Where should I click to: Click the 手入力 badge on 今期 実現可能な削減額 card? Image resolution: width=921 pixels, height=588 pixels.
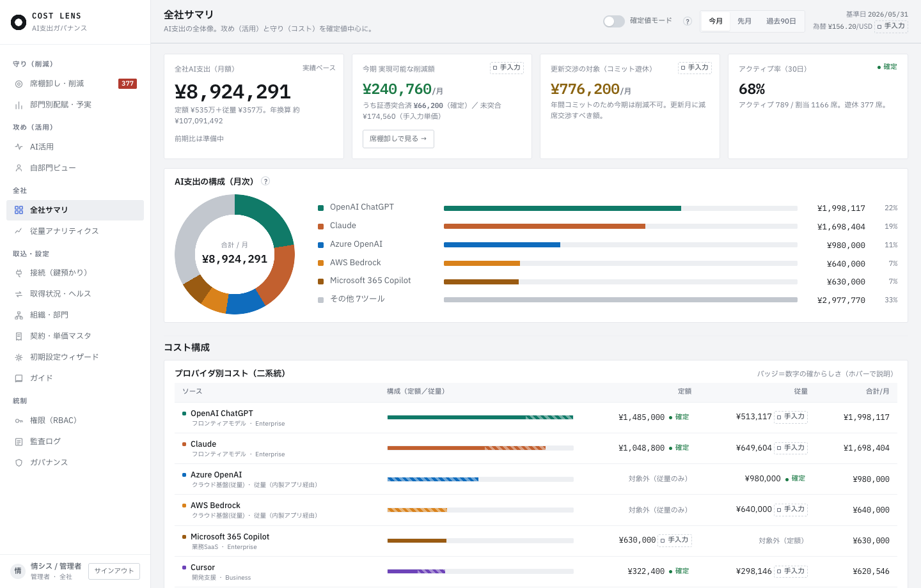pos(507,68)
